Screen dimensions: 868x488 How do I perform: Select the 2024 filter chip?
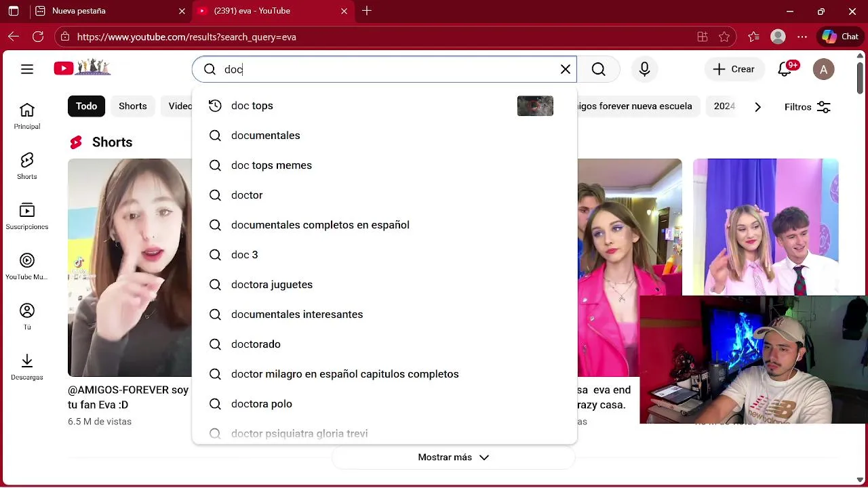pyautogui.click(x=724, y=106)
